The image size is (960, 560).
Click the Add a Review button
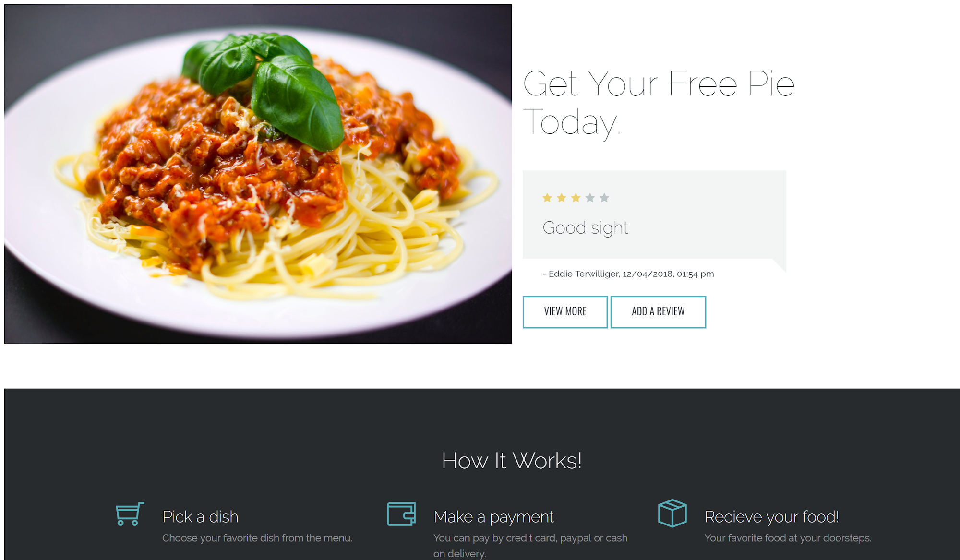click(x=658, y=312)
